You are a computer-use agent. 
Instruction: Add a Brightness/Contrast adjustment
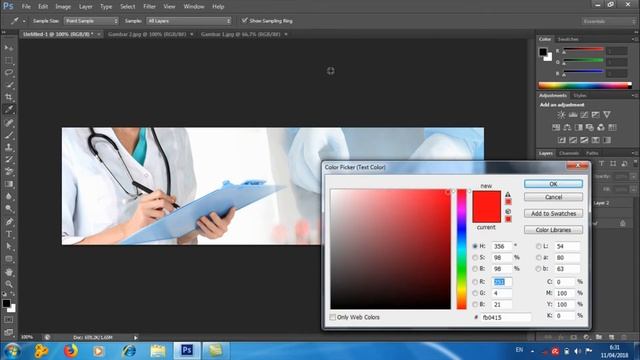562,115
